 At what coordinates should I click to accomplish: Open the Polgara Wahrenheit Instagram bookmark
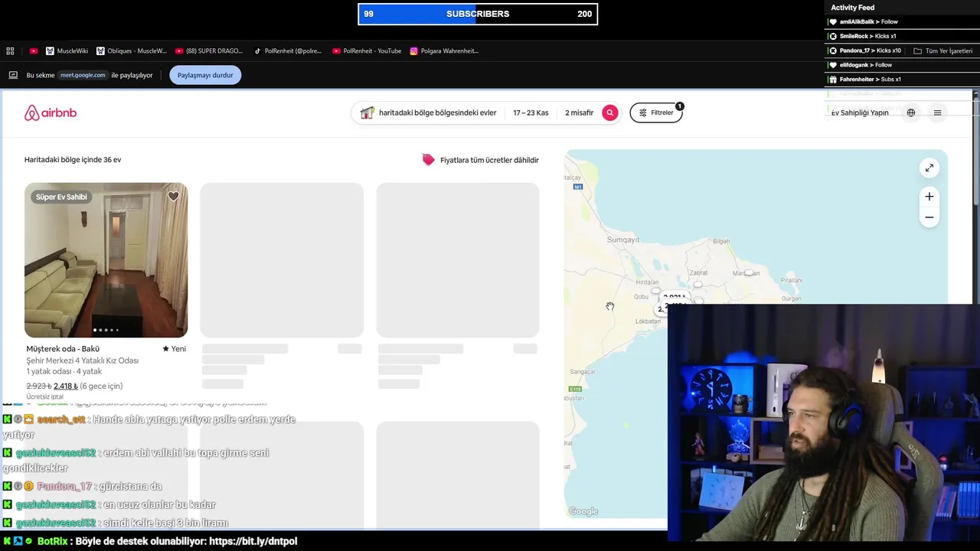click(444, 51)
